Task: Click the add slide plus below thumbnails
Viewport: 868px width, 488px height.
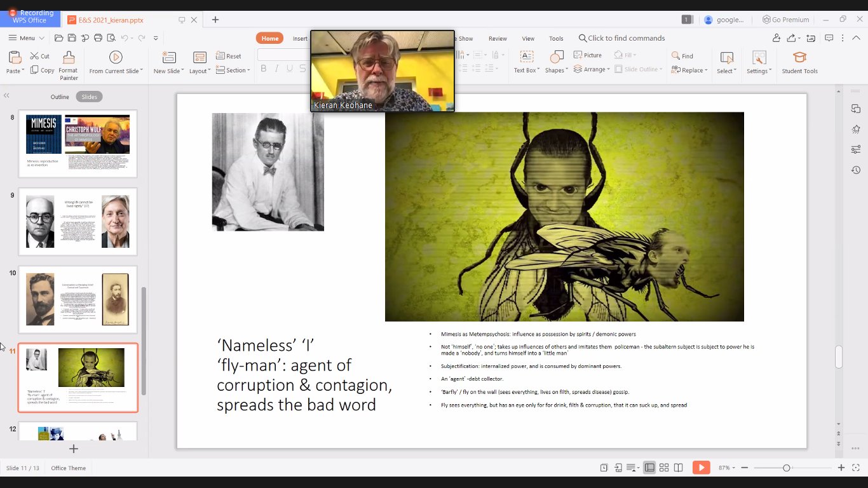Action: click(x=74, y=449)
